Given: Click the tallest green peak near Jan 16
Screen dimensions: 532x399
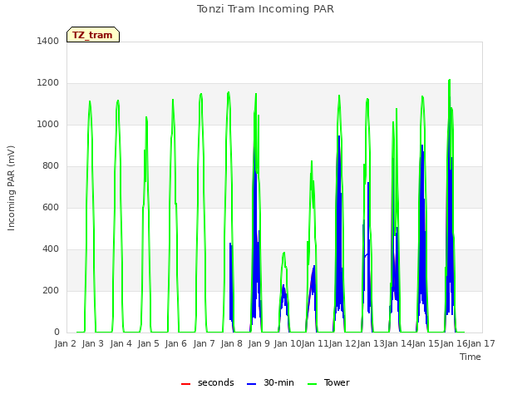Looking at the screenshot, I should click(x=449, y=81).
